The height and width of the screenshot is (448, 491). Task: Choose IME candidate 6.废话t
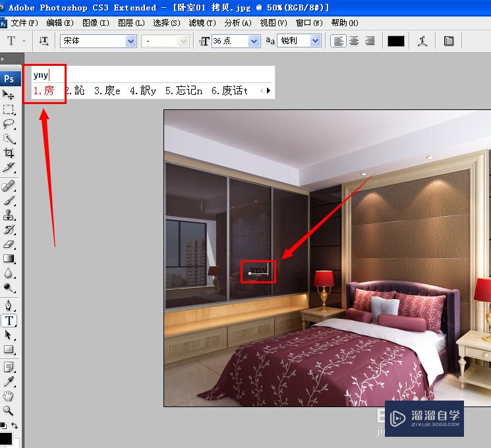tap(229, 91)
